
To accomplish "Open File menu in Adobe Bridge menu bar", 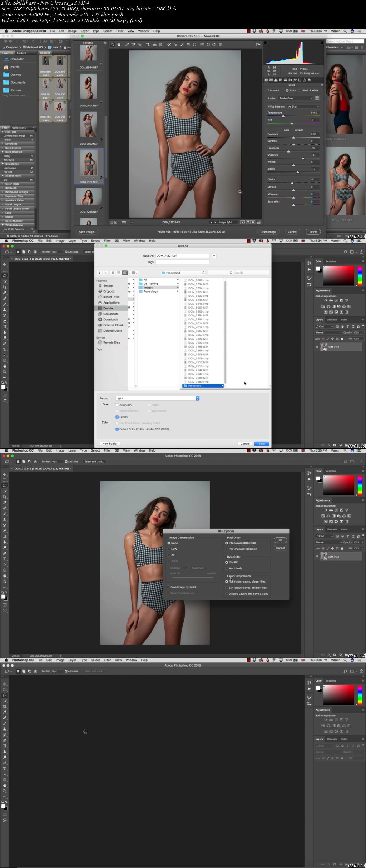I will (x=53, y=31).
